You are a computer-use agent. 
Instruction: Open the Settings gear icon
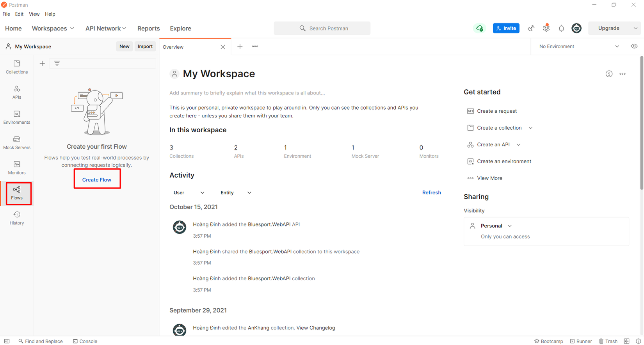tap(546, 28)
